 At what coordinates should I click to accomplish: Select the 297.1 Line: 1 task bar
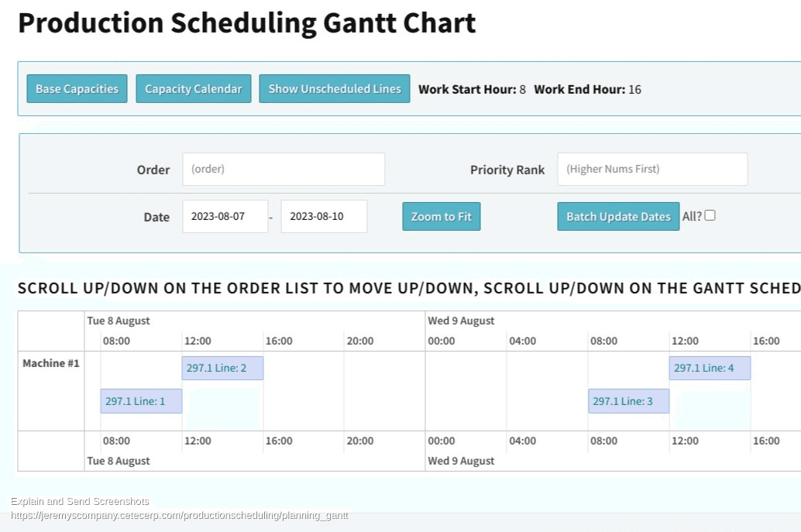coord(141,401)
